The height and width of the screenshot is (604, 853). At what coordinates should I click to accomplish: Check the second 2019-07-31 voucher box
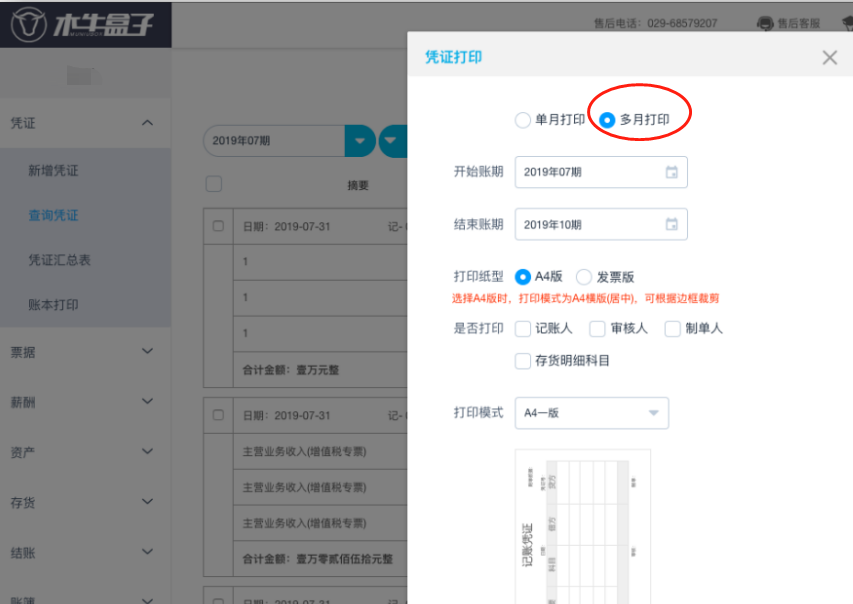(x=218, y=415)
